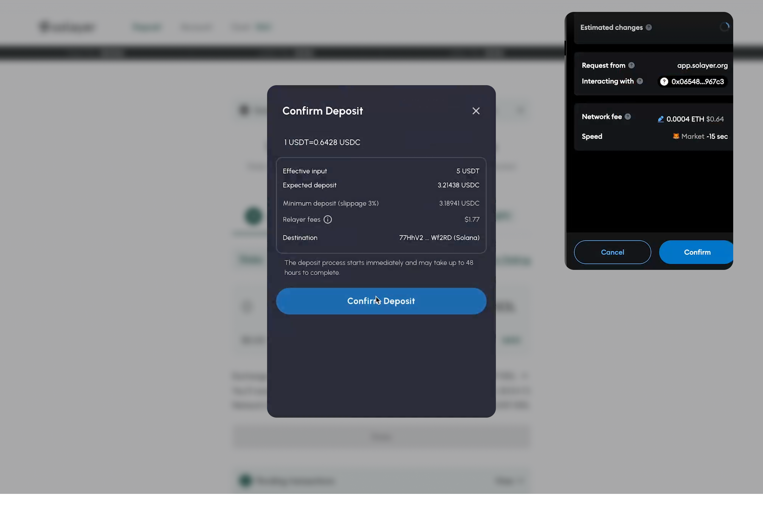Click the Relayer fees info icon

[x=328, y=220]
